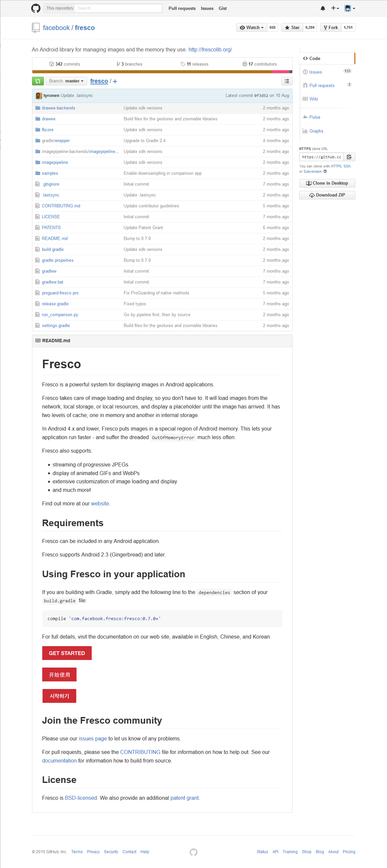Switch to the Issues tab in sidebar
The image size is (387, 868).
point(315,72)
